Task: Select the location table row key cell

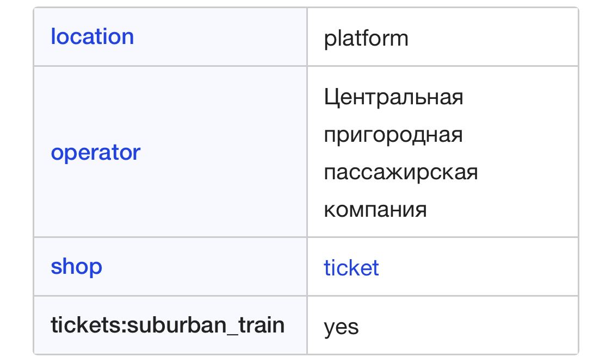Action: point(170,37)
